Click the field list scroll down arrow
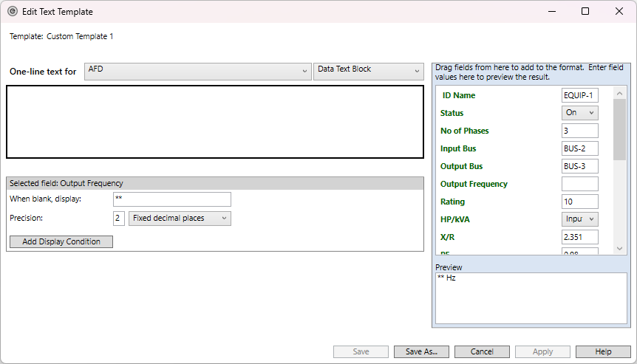 click(619, 248)
